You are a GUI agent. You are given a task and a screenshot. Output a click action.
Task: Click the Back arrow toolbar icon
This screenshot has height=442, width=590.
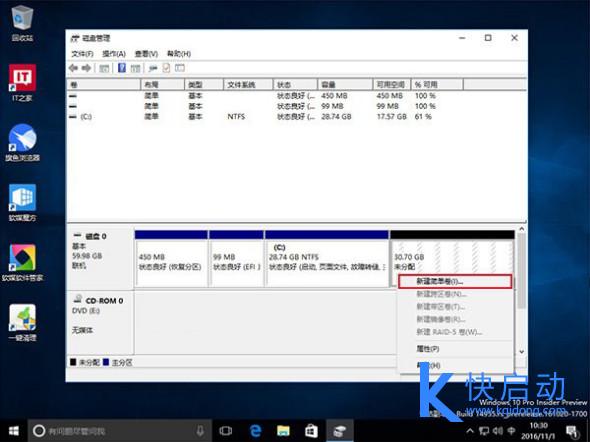click(x=73, y=68)
